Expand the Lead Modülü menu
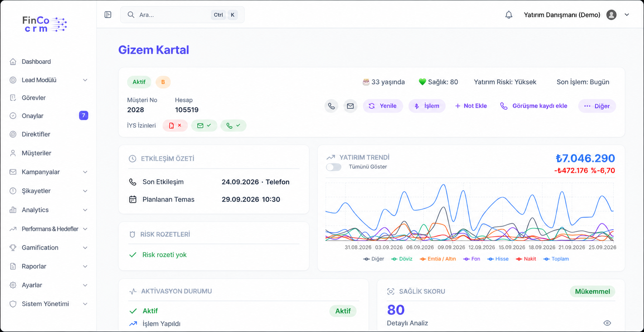644x332 pixels. (x=48, y=80)
